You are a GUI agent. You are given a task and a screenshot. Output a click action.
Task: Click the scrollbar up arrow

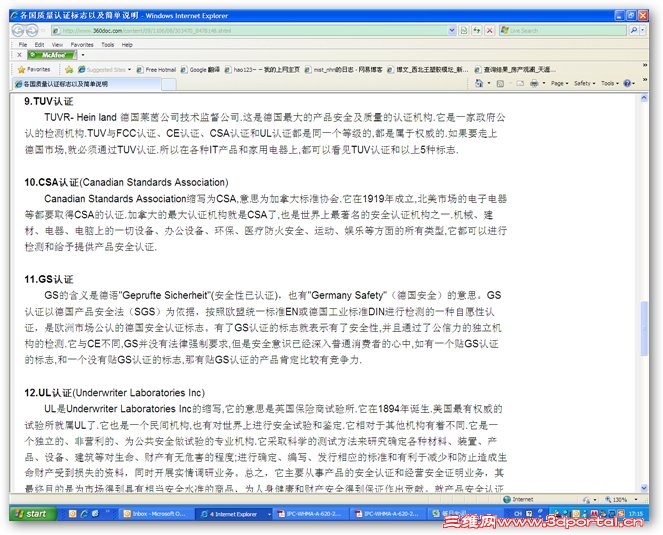(644, 99)
